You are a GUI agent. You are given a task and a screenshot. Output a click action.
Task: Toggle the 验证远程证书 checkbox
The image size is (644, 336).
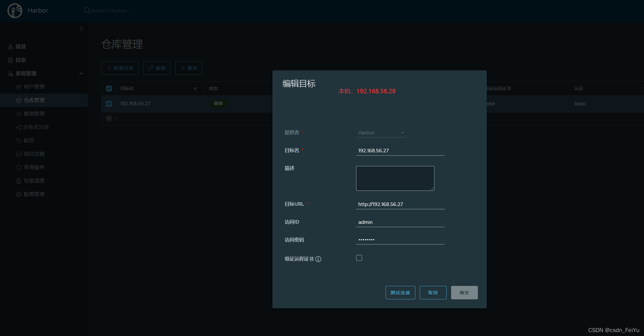tap(359, 258)
